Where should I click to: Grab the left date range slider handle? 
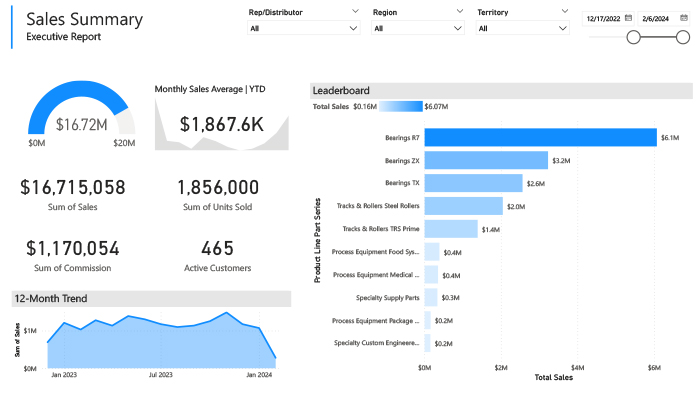tap(633, 37)
